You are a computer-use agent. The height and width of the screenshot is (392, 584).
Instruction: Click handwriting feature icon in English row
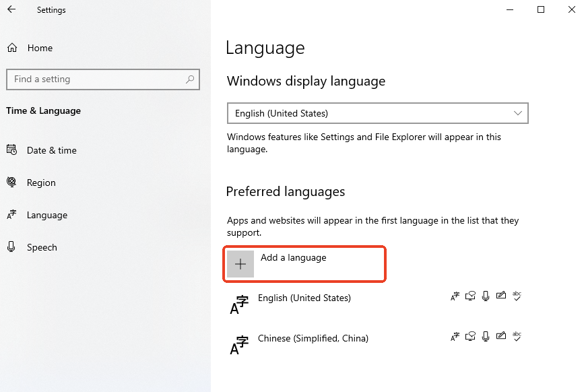[x=501, y=296]
